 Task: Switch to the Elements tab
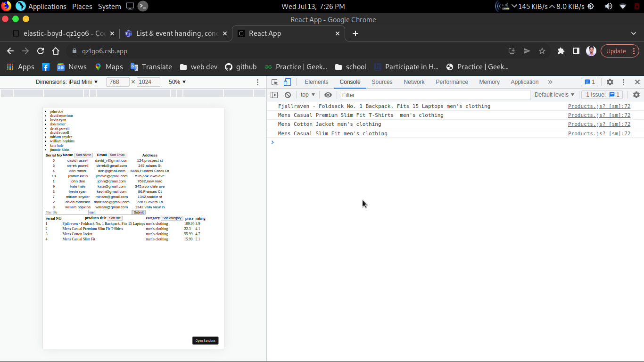point(316,82)
